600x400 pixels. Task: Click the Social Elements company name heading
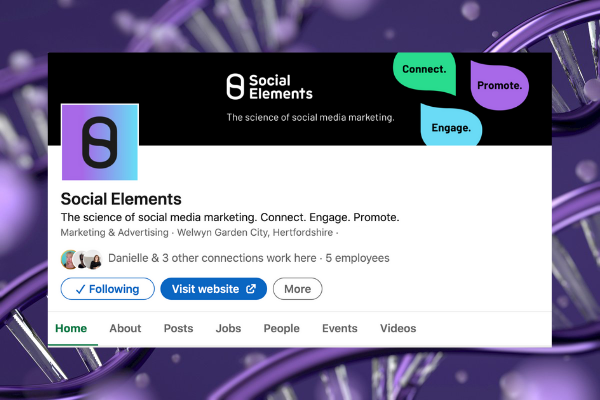click(x=121, y=198)
